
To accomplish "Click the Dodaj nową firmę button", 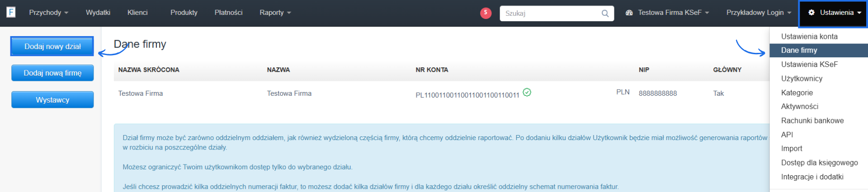I will pyautogui.click(x=52, y=73).
